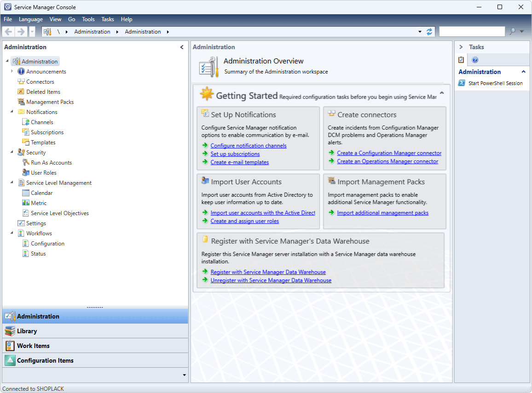532x393 pixels.
Task: Switch to the Library workspace
Action: pos(95,331)
